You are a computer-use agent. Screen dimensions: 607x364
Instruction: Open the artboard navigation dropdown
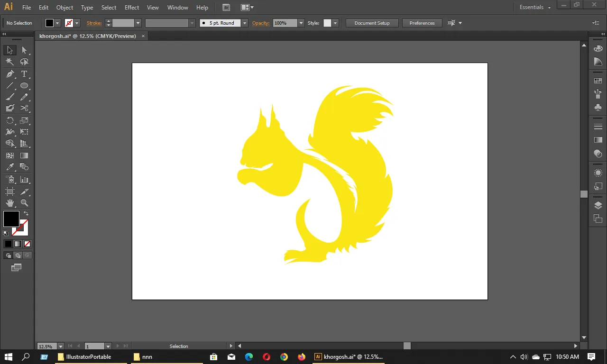coord(108,346)
